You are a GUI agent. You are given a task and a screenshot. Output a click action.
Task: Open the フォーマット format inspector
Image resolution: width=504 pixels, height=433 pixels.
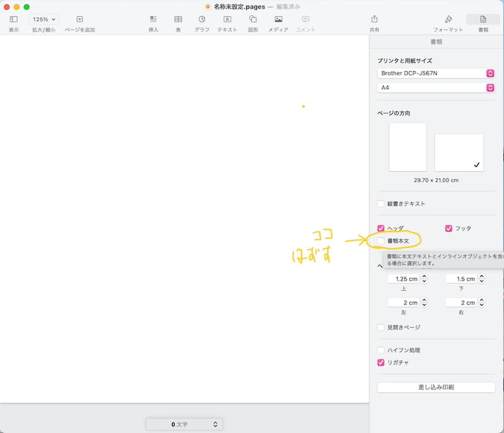448,20
